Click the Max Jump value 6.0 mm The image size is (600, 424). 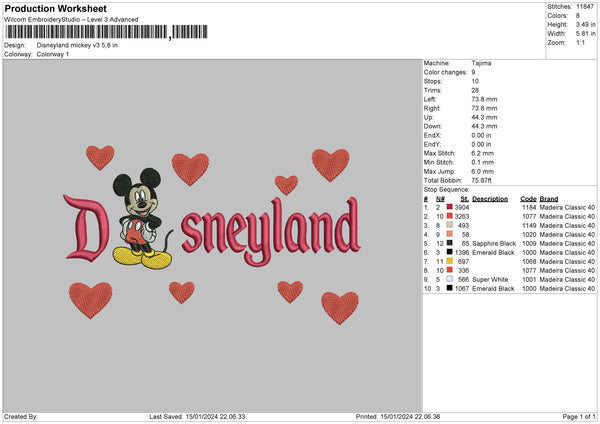click(483, 171)
